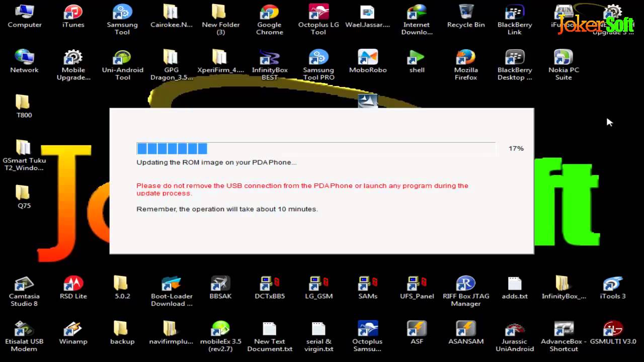Open GSmart Tuku T2 folder
644x362 pixels.
(24, 155)
